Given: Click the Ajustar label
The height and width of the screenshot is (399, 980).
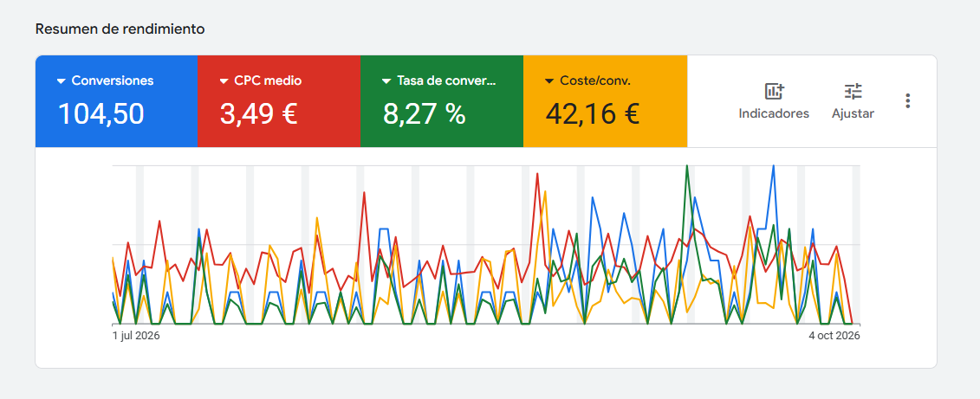Looking at the screenshot, I should [x=853, y=113].
